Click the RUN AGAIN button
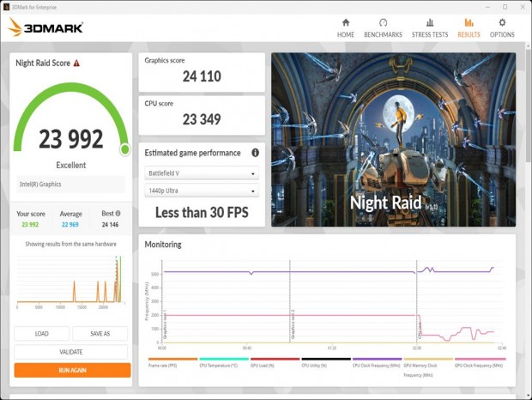Viewport: 532px width, 400px height. point(72,370)
